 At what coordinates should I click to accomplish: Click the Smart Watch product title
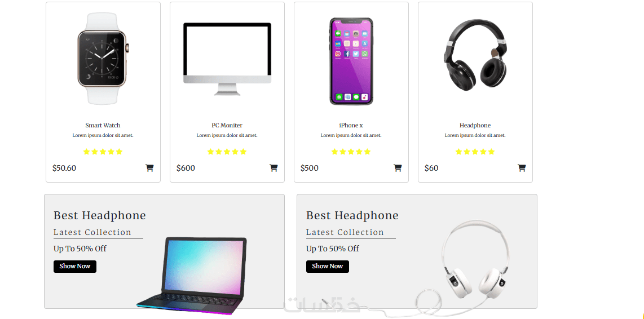103,125
